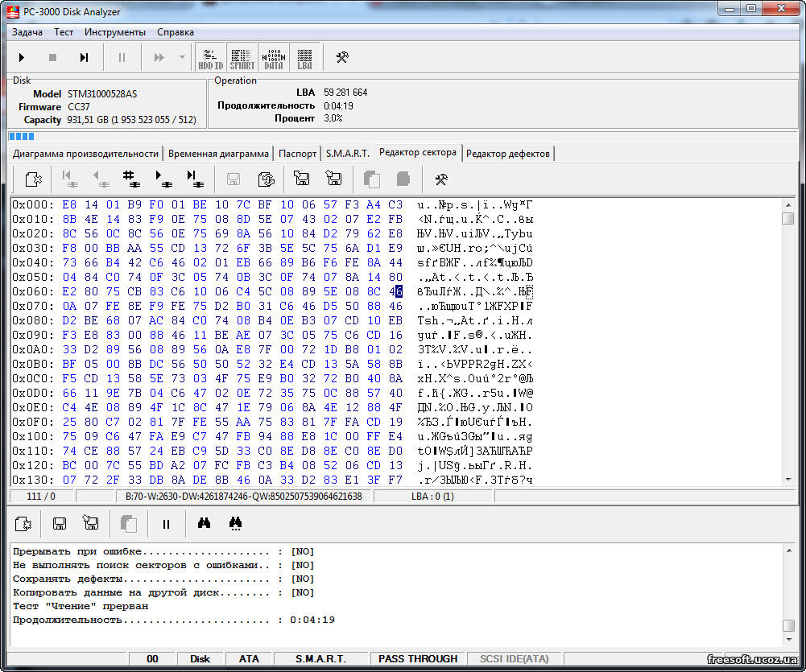Select highlighted hex byte 46 at row 0x060
806x672 pixels.
tap(396, 291)
